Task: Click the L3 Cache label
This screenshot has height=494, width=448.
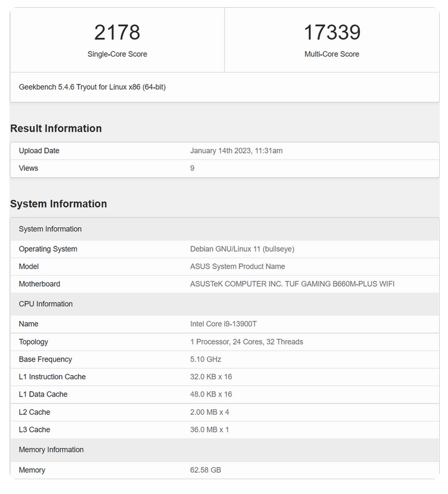Action: point(34,430)
